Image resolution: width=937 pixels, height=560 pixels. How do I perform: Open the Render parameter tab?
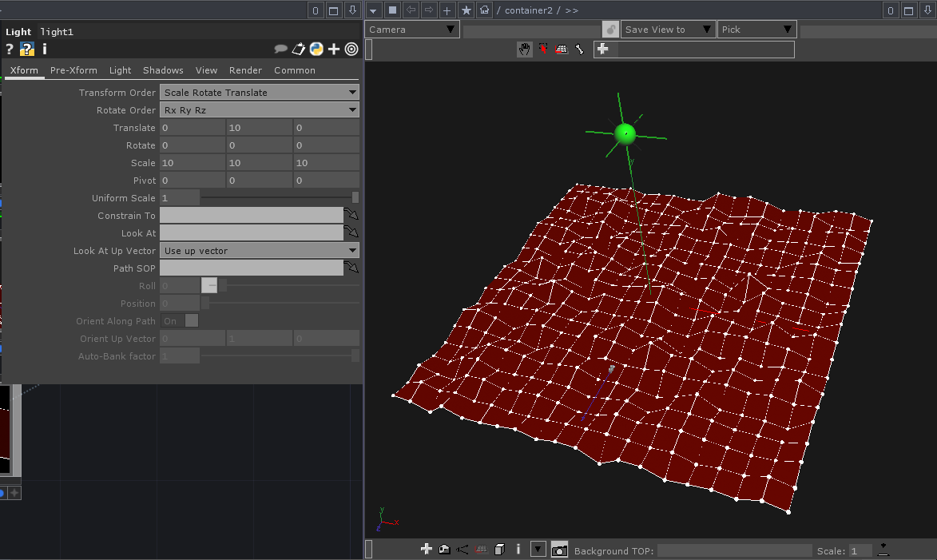click(245, 70)
